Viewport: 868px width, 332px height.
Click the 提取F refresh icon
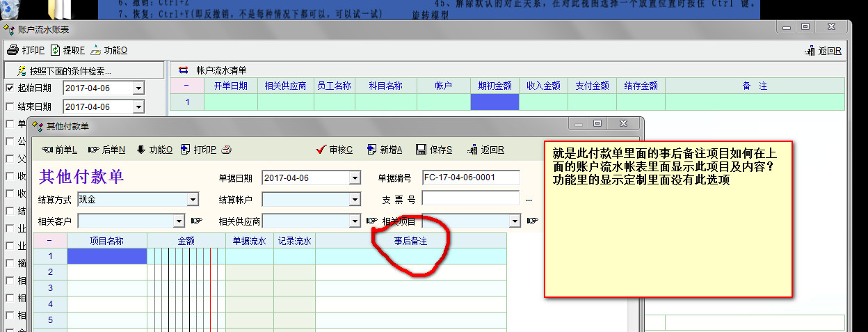coord(55,50)
